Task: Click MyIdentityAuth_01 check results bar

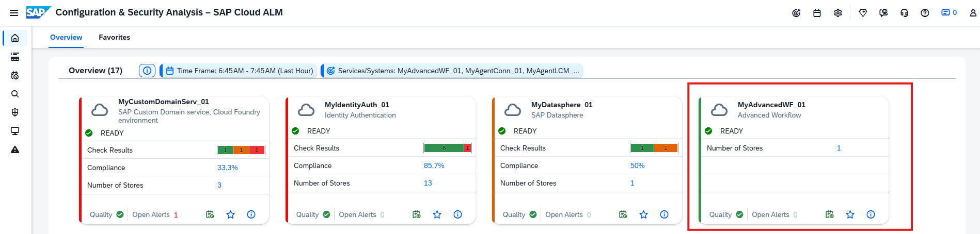Action: click(448, 148)
